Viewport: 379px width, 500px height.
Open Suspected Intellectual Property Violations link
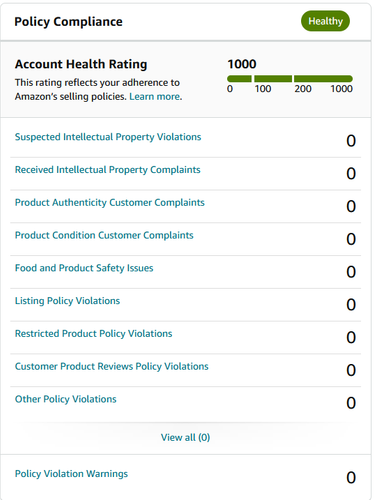click(x=108, y=137)
